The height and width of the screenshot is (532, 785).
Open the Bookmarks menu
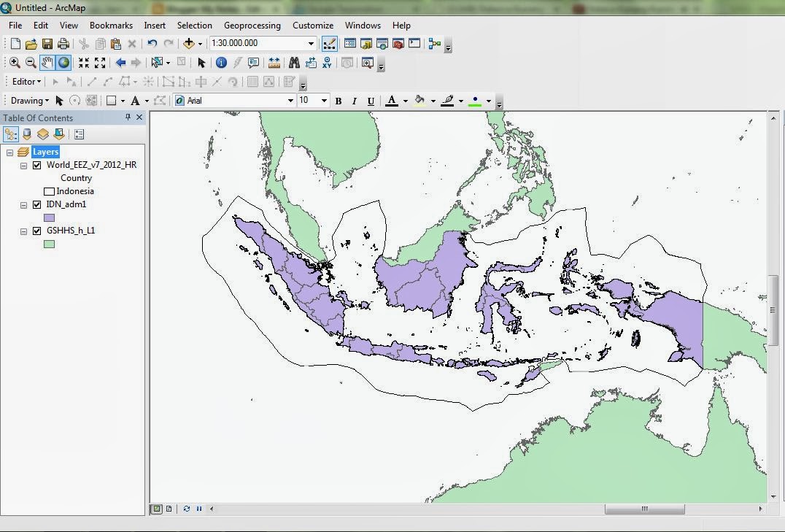(x=111, y=25)
